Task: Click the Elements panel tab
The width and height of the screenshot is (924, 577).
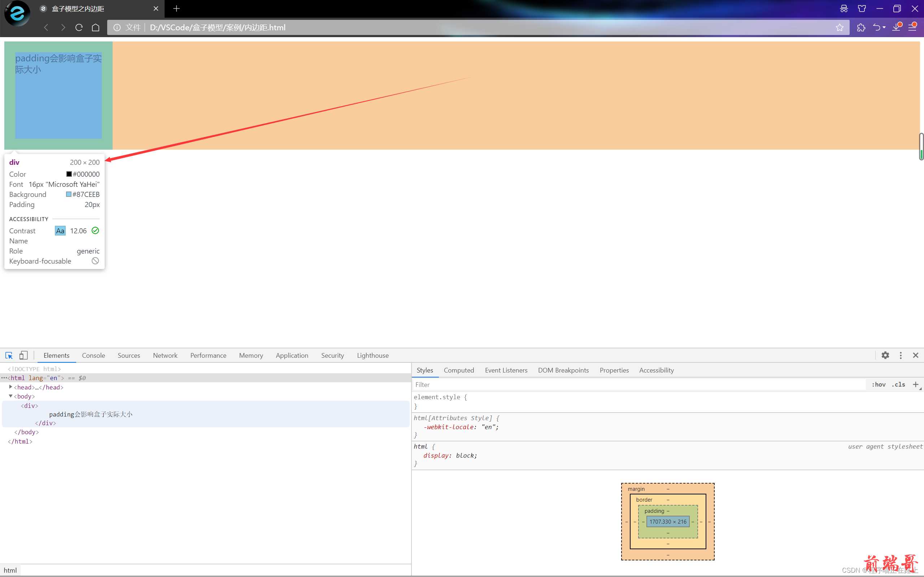Action: 56,355
